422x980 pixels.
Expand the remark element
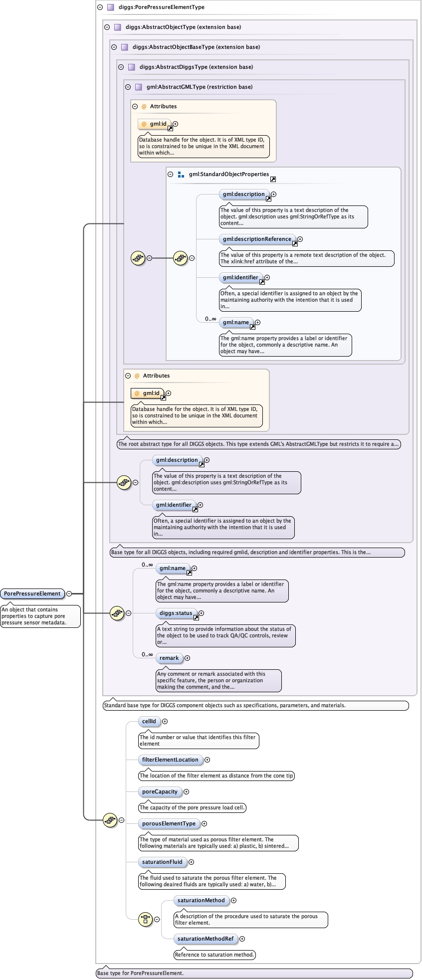point(187,658)
